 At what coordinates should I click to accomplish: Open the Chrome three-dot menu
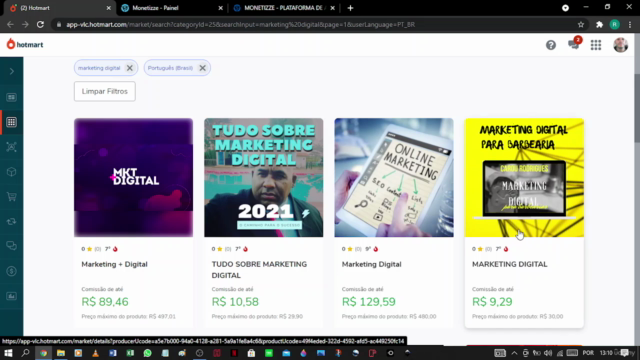(x=630, y=24)
